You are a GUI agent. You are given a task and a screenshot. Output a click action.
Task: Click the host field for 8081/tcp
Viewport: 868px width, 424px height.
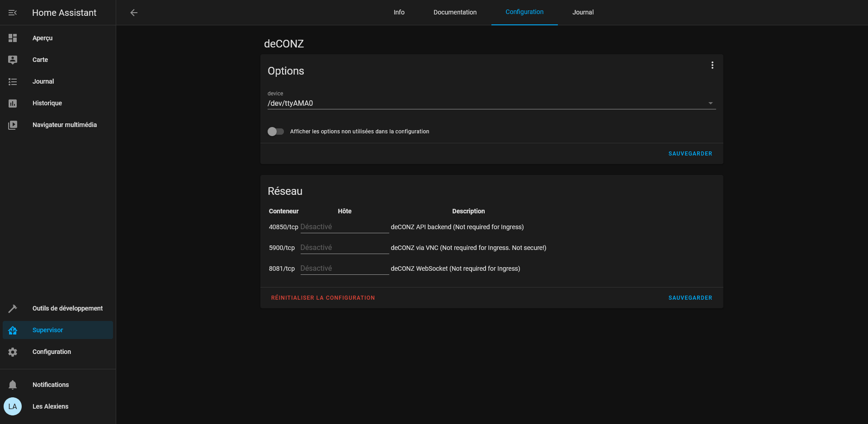344,269
